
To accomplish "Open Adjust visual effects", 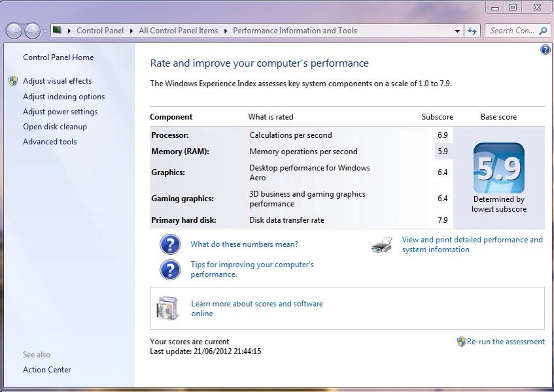I will [58, 81].
